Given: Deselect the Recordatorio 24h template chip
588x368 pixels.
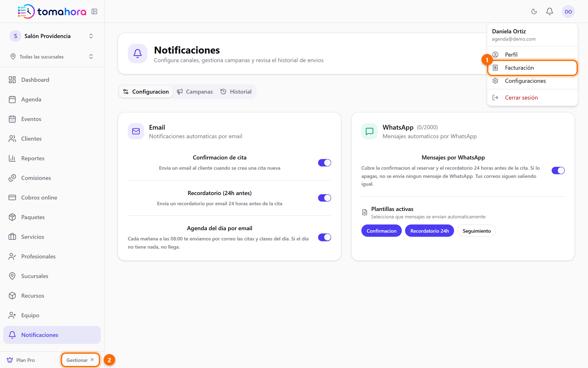Looking at the screenshot, I should tap(429, 231).
